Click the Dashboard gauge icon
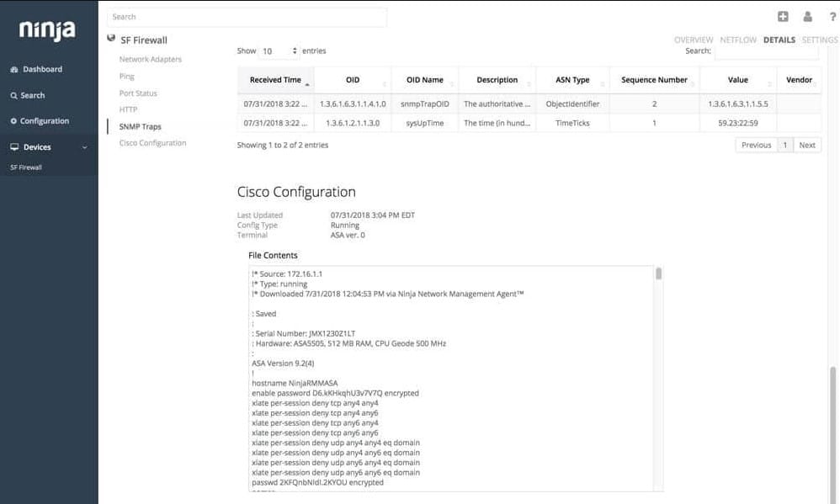 [14, 69]
